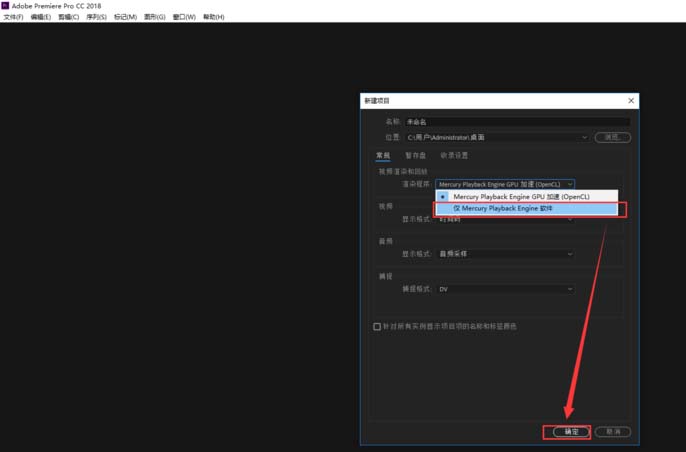Click the 取消 cancel button
Viewport: 686px width, 452px height.
point(613,432)
